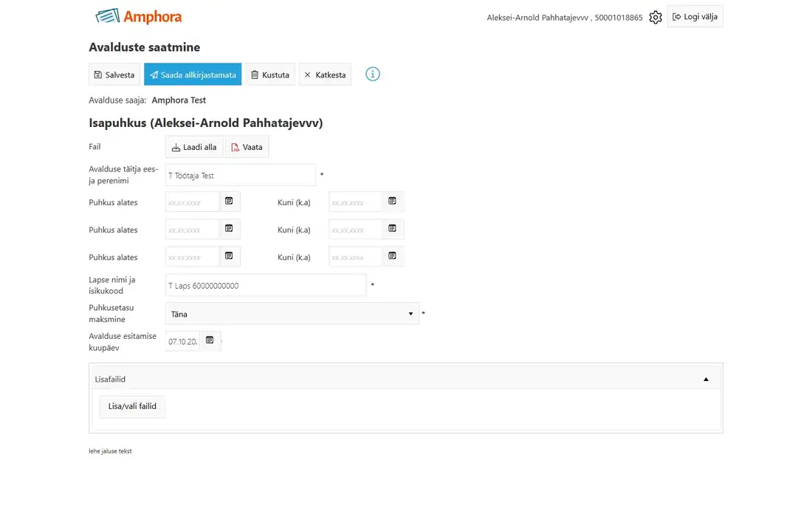The height and width of the screenshot is (508, 812).
Task: Focus the Lapse nimi ja isikukood field
Action: point(266,285)
